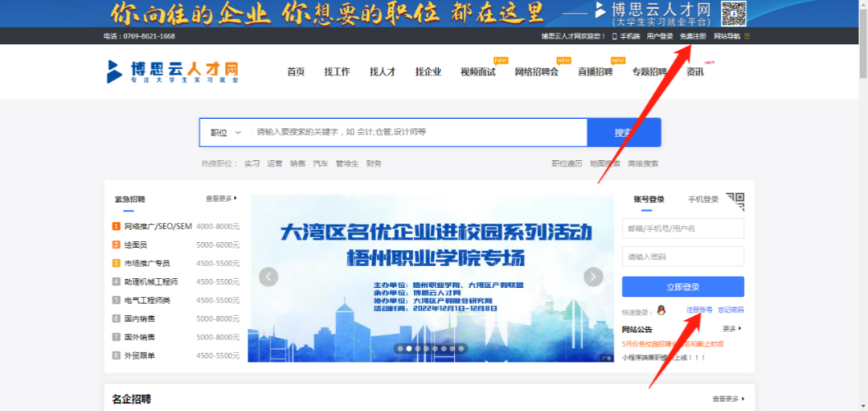Open the 国外销售 job listing
Viewport: 868px width, 411px height.
coord(140,337)
